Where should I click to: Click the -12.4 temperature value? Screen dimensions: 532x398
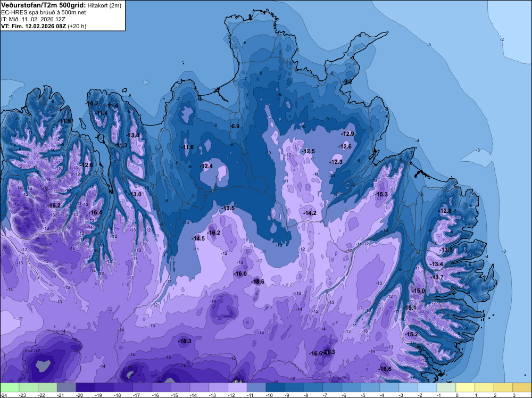(206, 166)
